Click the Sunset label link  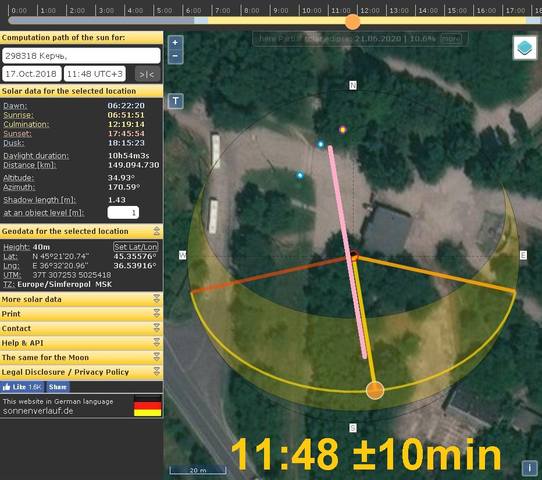click(x=17, y=134)
